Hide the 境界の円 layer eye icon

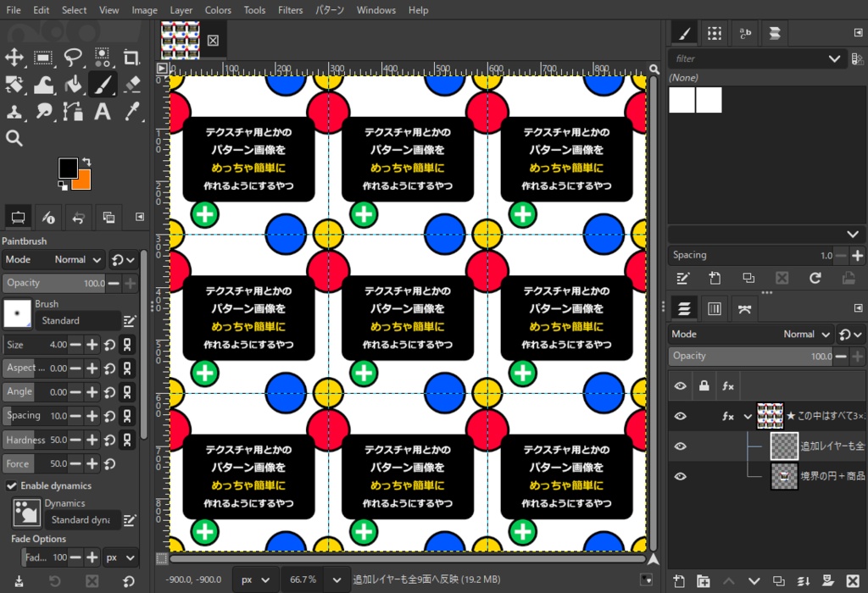pyautogui.click(x=681, y=476)
